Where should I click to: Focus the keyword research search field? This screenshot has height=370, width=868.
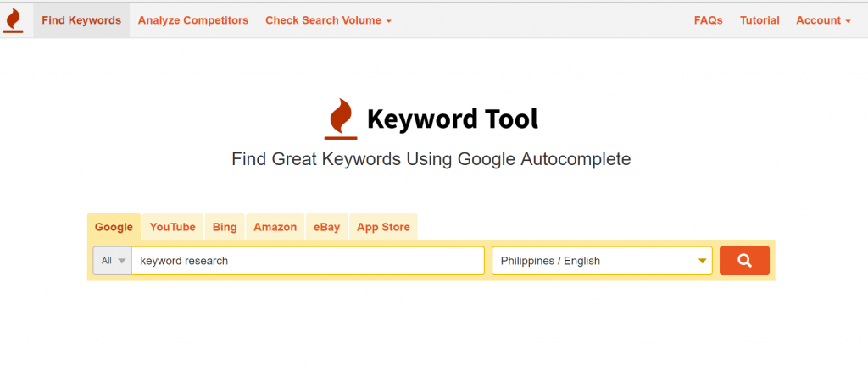pyautogui.click(x=308, y=261)
